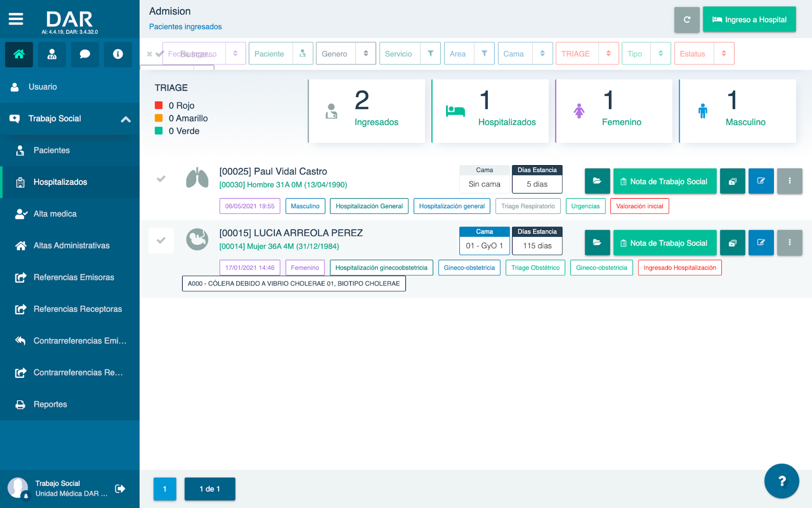This screenshot has width=812, height=508.
Task: Click the Area filter funnel icon
Action: 484,53
